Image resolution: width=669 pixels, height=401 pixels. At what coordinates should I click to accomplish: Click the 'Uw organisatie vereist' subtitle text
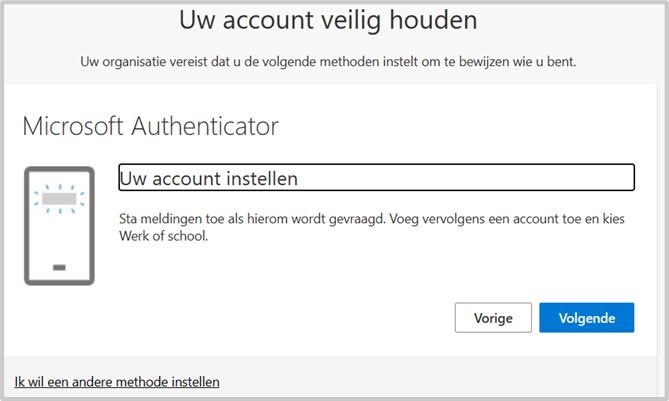(x=328, y=62)
